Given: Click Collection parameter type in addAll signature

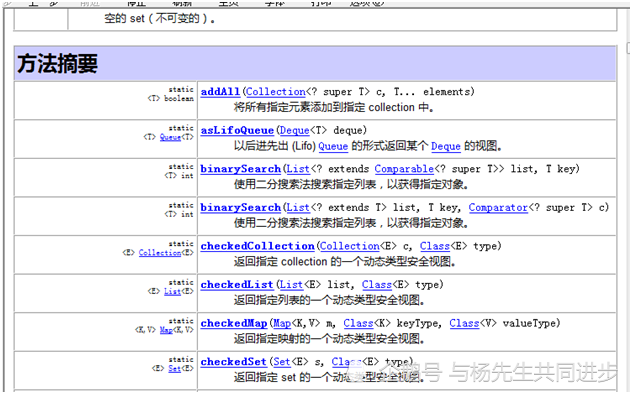Looking at the screenshot, I should pos(276,92).
